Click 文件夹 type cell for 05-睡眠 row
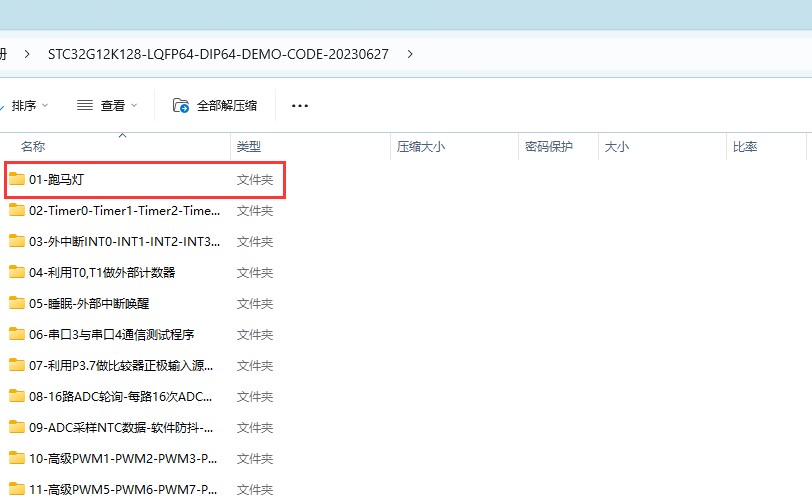The width and height of the screenshot is (812, 496). (x=255, y=304)
